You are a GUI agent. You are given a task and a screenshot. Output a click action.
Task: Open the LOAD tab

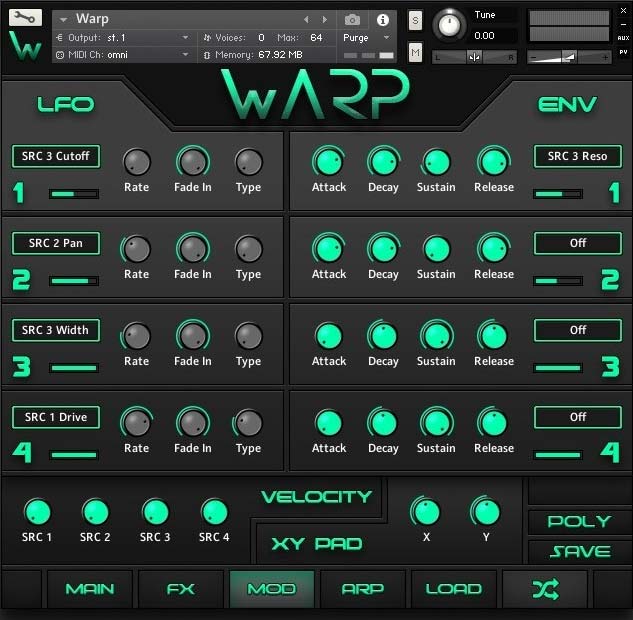tap(453, 589)
